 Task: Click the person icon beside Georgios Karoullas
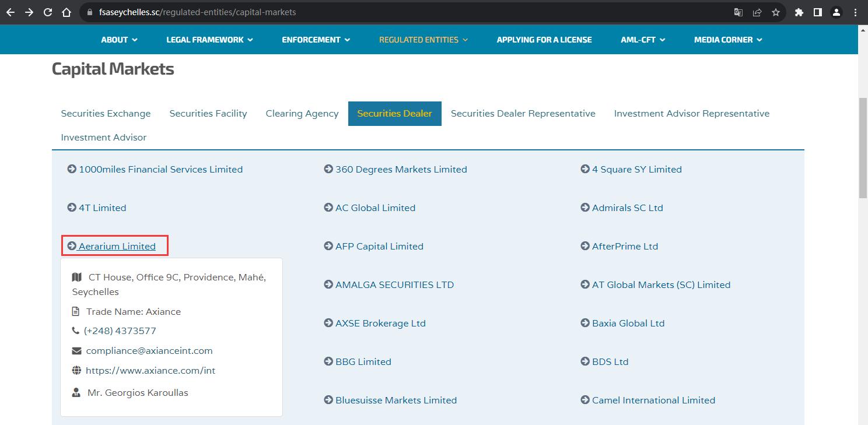[x=76, y=392]
